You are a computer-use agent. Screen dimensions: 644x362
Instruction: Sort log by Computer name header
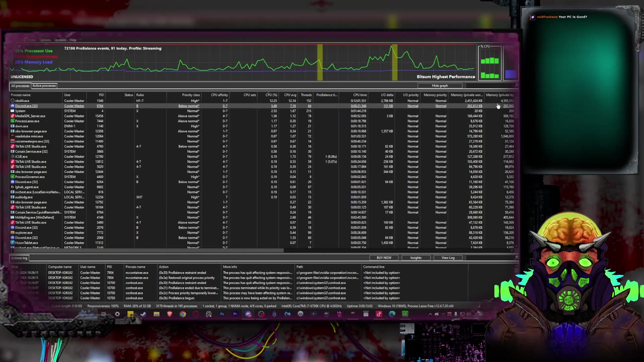[x=63, y=266]
